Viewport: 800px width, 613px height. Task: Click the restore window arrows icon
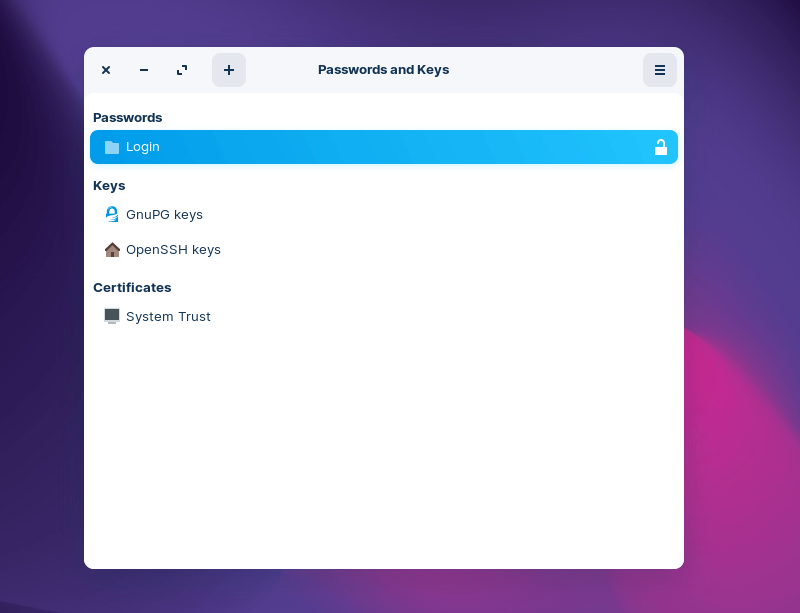pos(181,70)
